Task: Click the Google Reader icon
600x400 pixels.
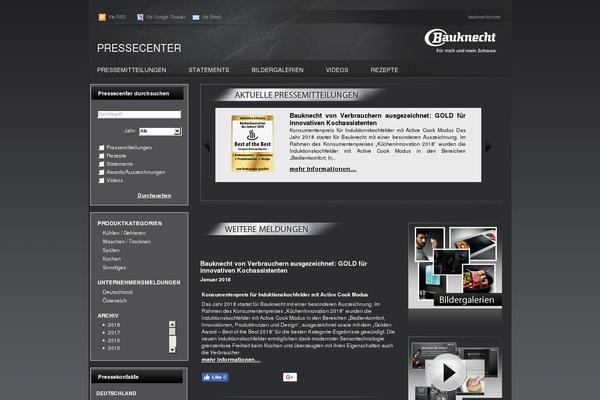Action: click(x=140, y=17)
